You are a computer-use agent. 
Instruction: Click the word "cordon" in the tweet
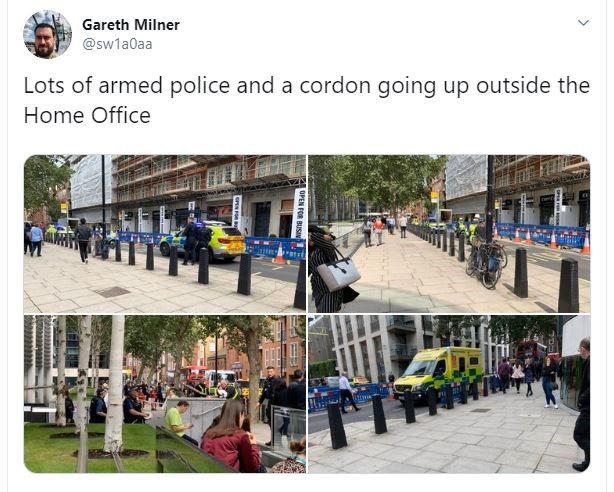click(x=335, y=86)
